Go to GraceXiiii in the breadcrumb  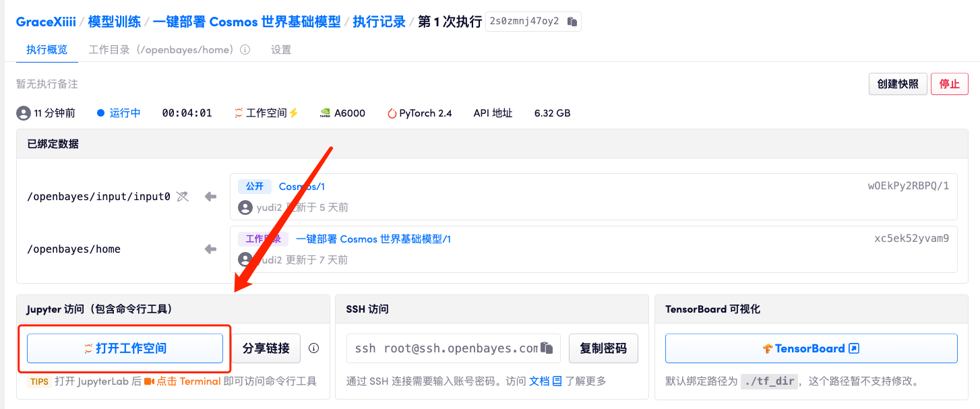click(x=46, y=22)
